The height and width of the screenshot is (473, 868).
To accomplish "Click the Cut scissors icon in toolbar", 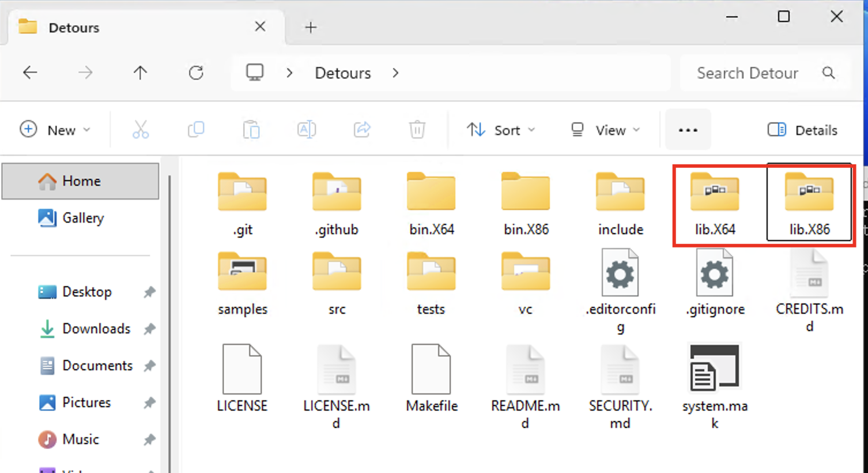I will 141,130.
